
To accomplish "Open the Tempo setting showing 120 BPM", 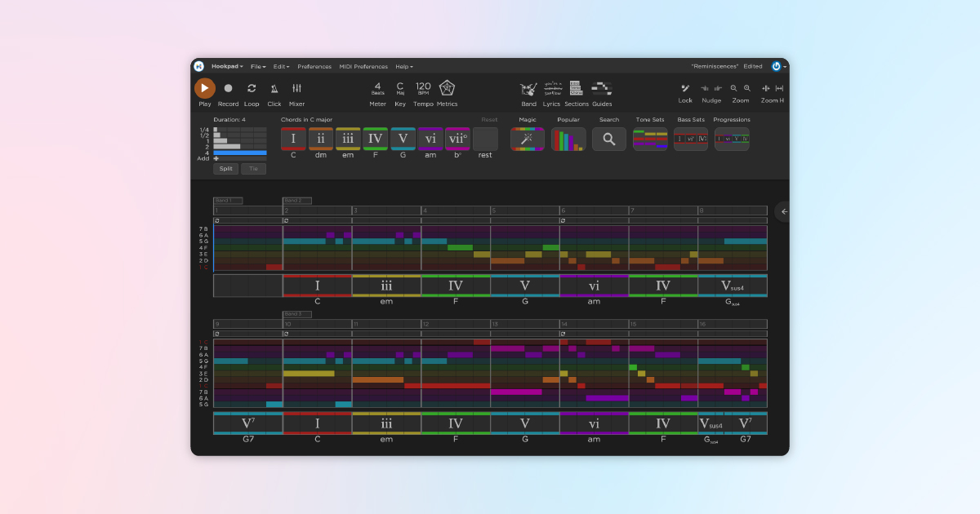I will 423,88.
